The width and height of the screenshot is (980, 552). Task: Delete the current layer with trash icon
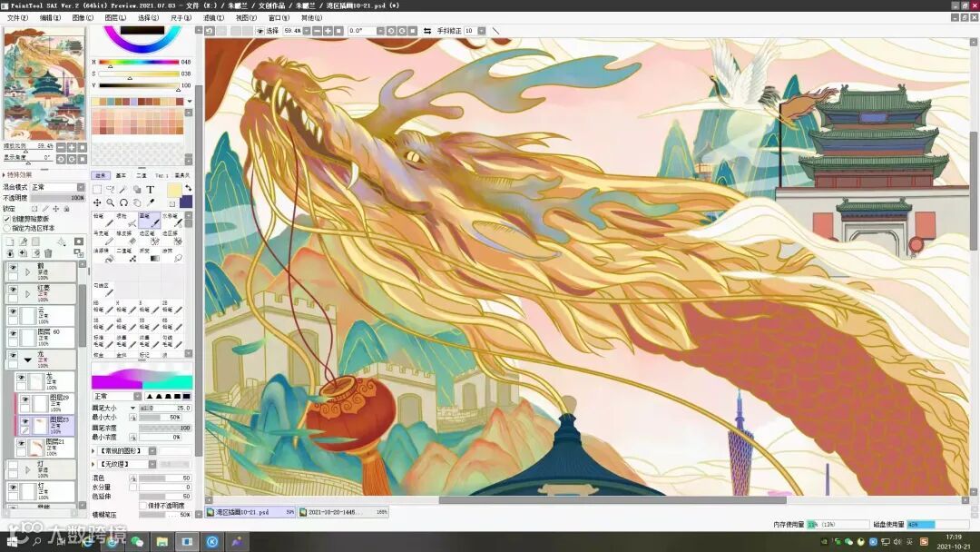(48, 253)
